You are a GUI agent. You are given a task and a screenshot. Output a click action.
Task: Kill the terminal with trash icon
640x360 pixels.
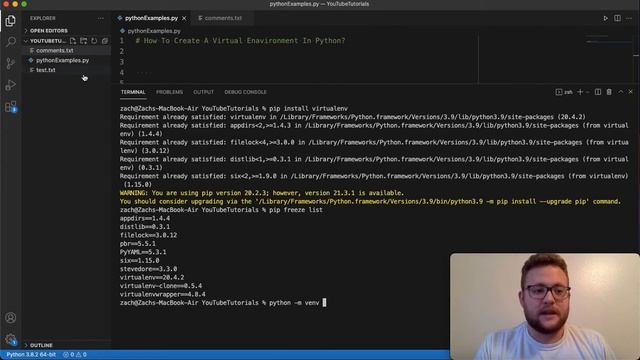(x=609, y=92)
